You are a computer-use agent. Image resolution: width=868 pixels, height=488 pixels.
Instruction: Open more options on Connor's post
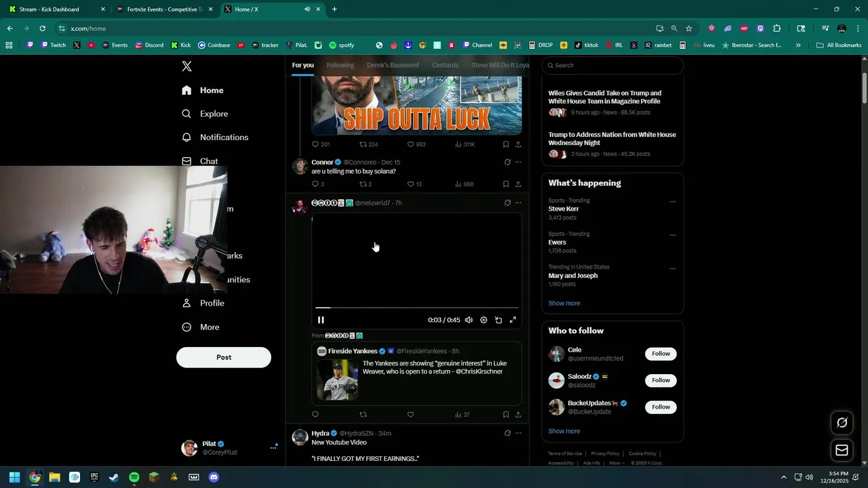click(x=518, y=162)
